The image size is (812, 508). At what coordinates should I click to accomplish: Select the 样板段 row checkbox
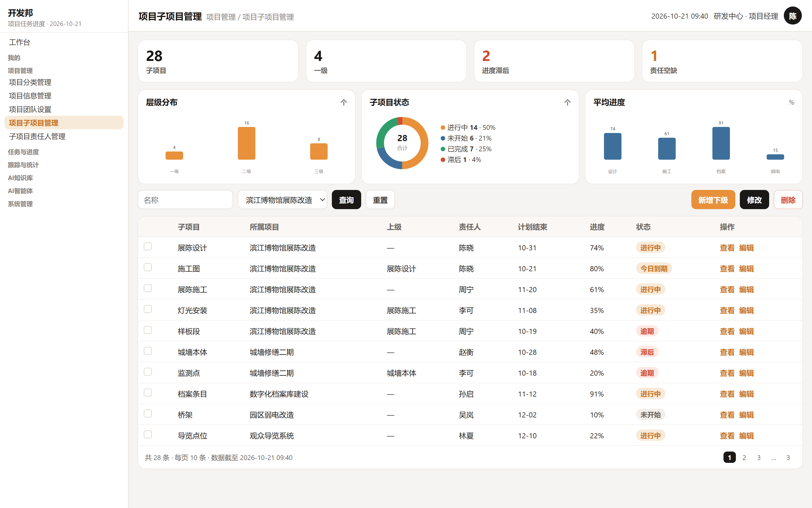click(x=148, y=330)
